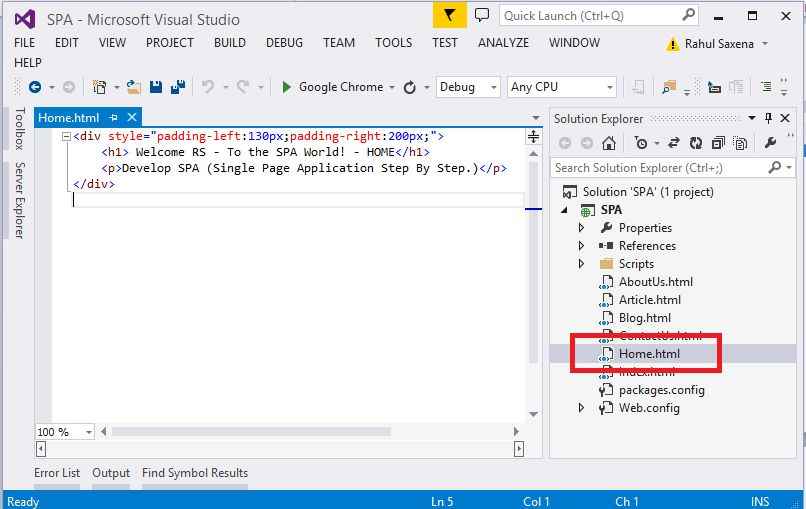Click the Home icon in Solution Explorer
The height and width of the screenshot is (509, 806).
click(x=609, y=143)
